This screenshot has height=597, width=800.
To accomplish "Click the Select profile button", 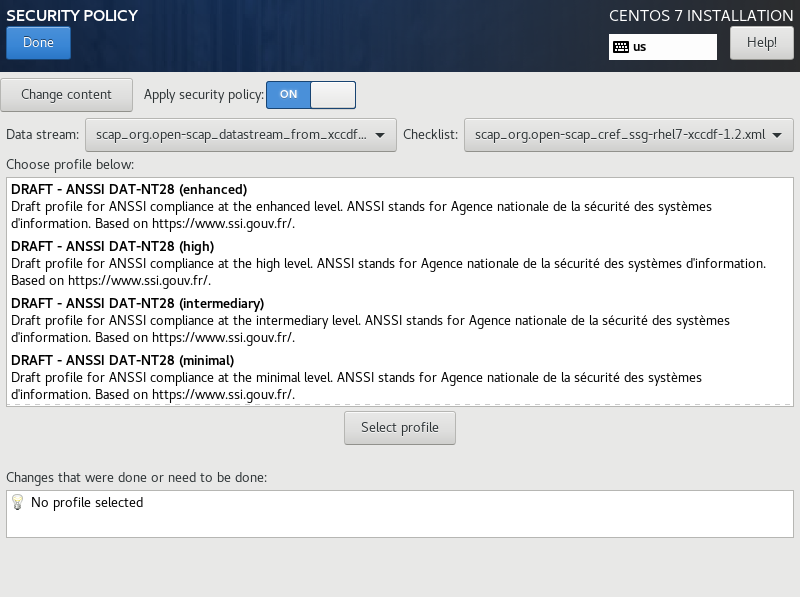I will [400, 428].
